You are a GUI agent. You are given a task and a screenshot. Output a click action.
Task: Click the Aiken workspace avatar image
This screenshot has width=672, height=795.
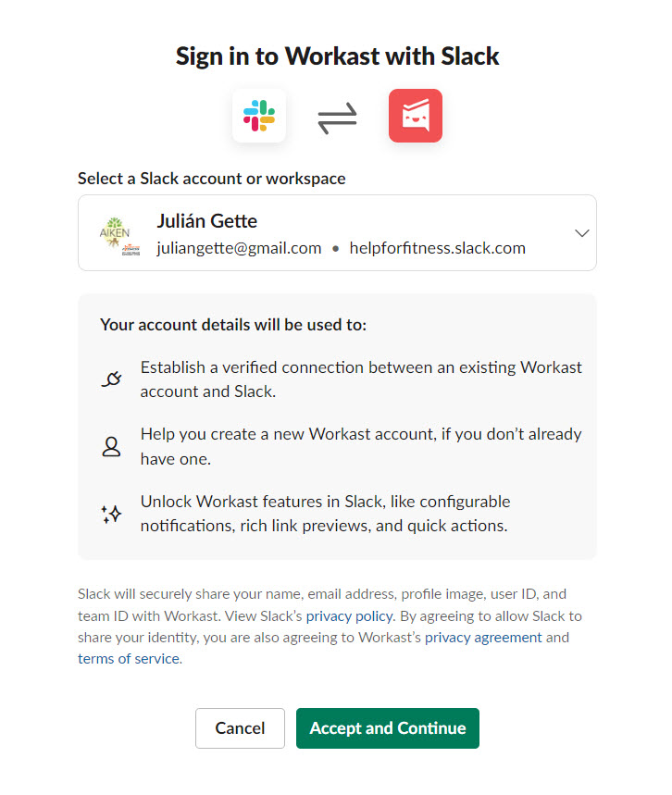click(x=117, y=232)
